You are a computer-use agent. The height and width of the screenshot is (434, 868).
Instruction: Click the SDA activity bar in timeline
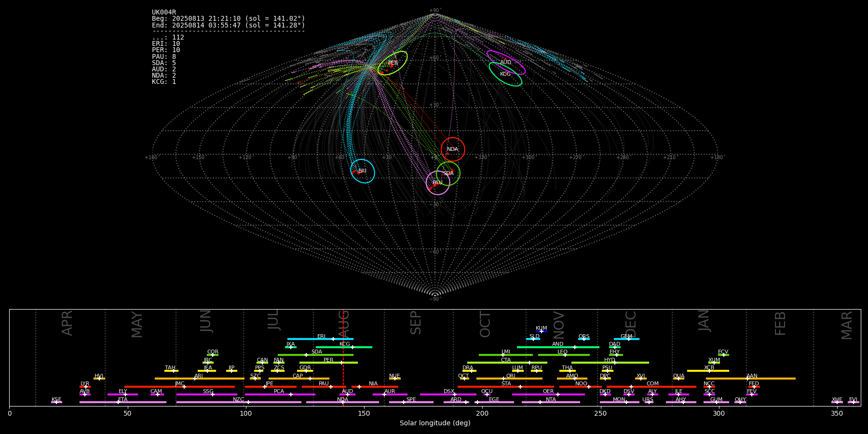coord(315,355)
